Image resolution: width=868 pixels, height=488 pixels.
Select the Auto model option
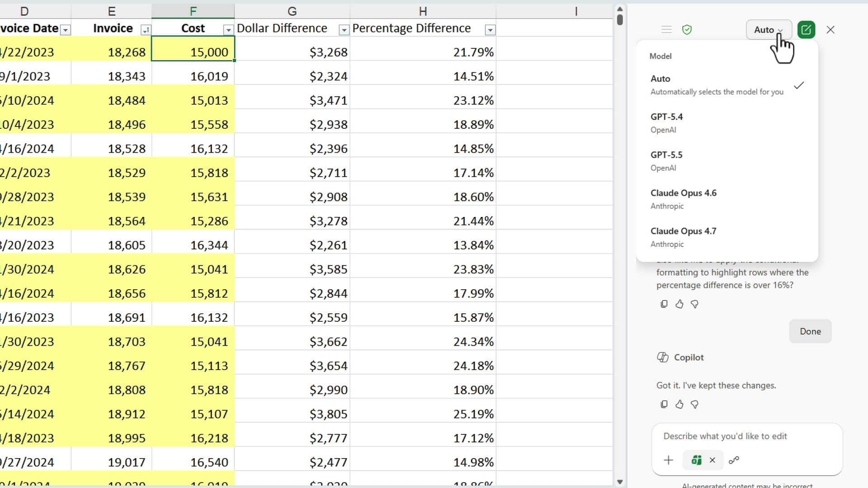click(727, 85)
